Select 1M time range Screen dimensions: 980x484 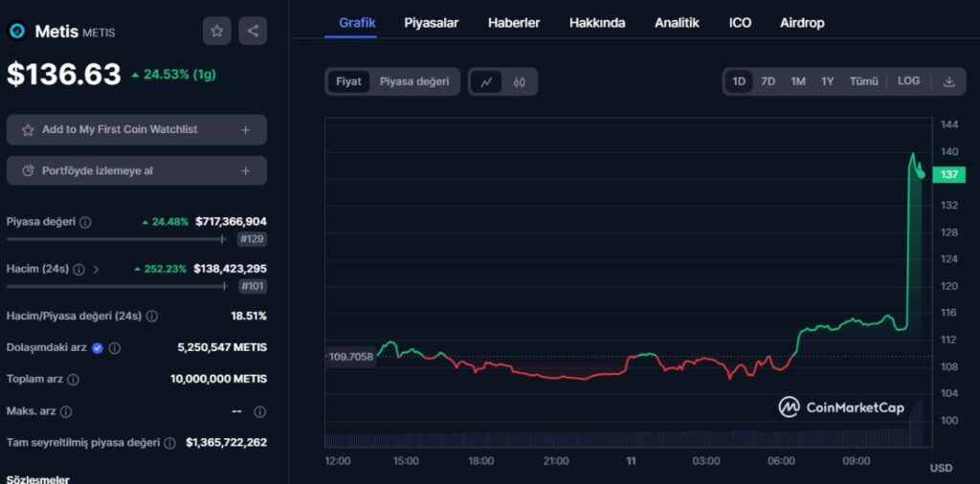coord(798,82)
